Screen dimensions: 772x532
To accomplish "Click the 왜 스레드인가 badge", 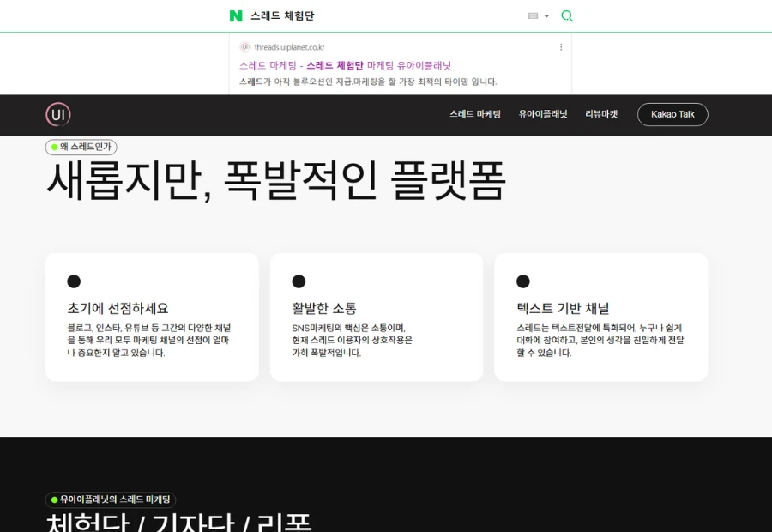I will click(81, 147).
